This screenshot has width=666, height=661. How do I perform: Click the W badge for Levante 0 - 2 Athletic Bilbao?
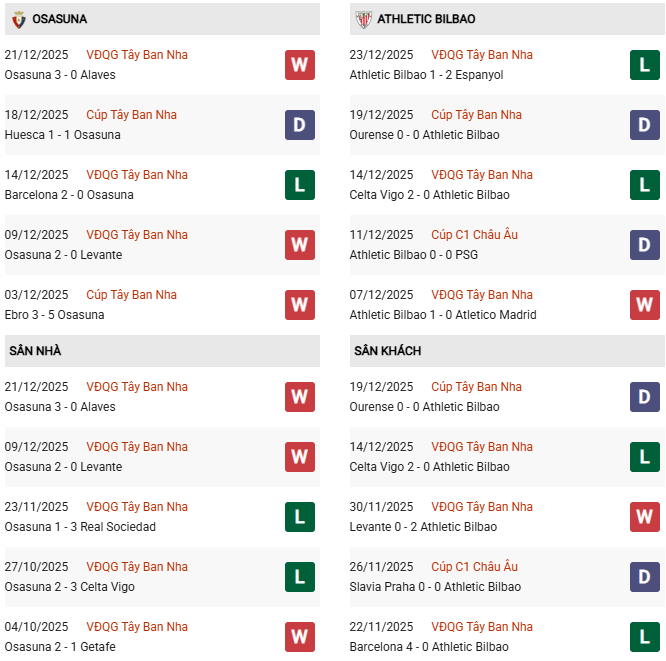(x=645, y=517)
